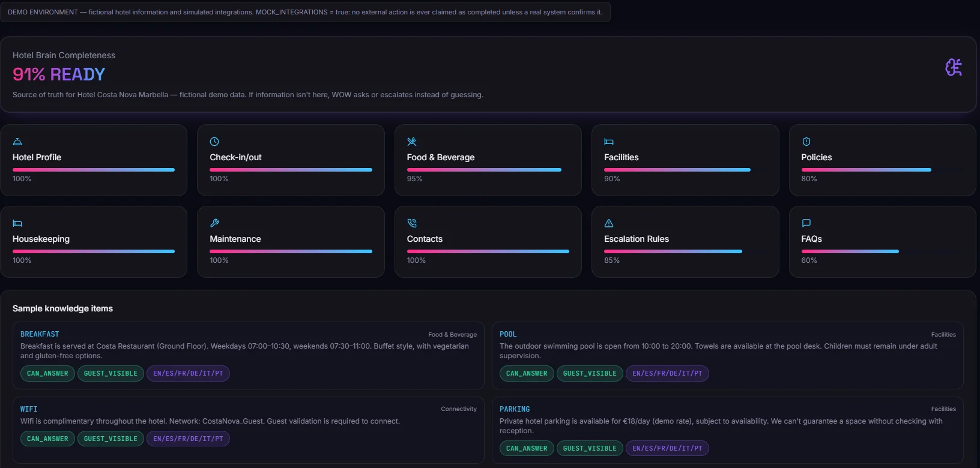Click the language tag on the BREAKFAST item
980x468 pixels.
[188, 373]
